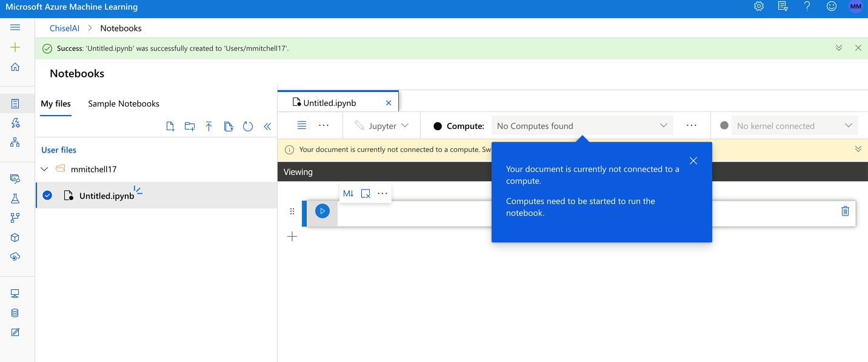Go to ChiselAI via the breadcrumb link
Viewport: 868px width, 362px height.
[64, 28]
